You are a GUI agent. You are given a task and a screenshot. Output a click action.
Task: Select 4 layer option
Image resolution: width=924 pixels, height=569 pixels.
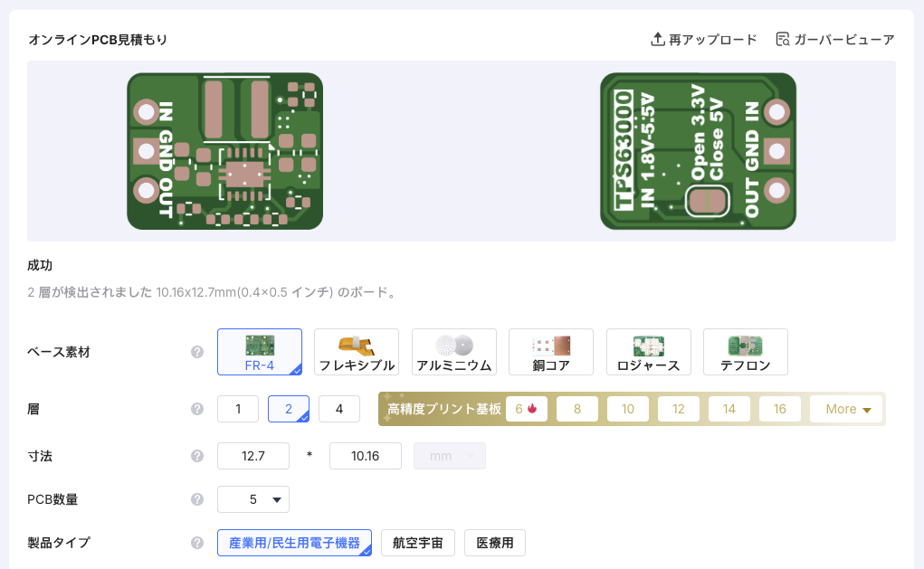click(339, 409)
